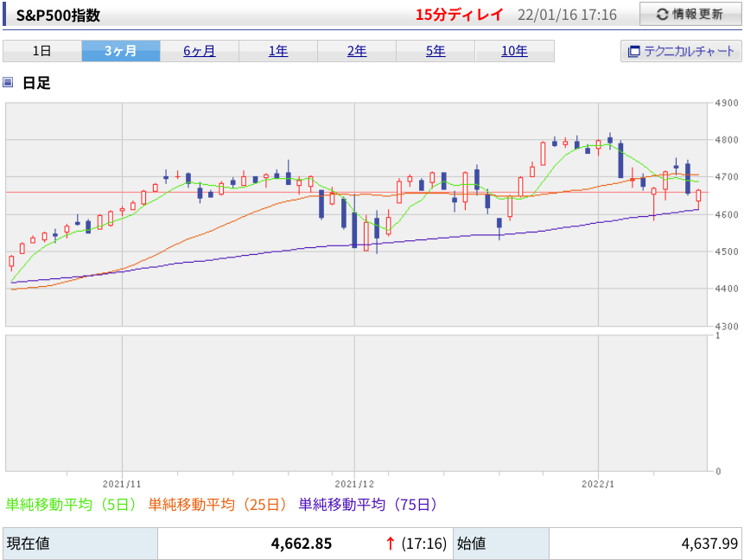Click the 22/01/16 17:16 timestamp
The height and width of the screenshot is (560, 744).
[567, 16]
